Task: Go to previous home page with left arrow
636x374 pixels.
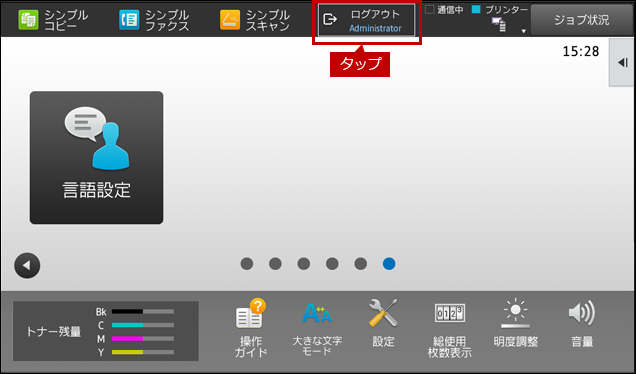Action: pyautogui.click(x=27, y=266)
